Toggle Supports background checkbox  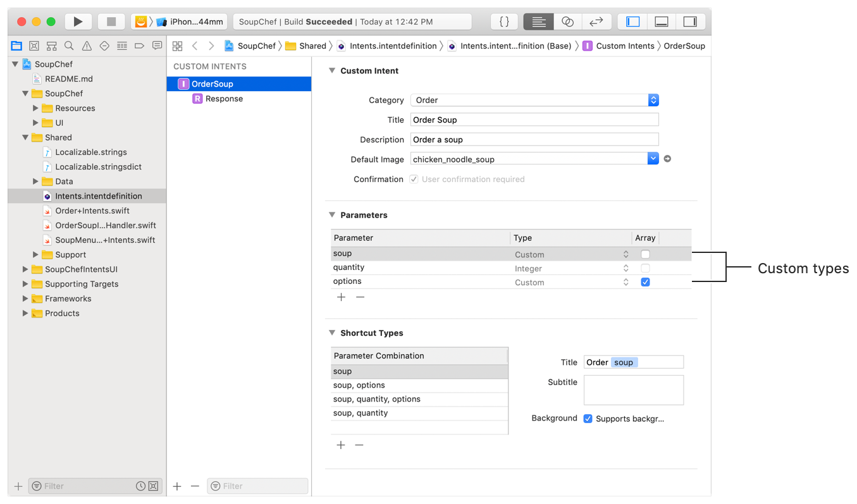click(588, 419)
